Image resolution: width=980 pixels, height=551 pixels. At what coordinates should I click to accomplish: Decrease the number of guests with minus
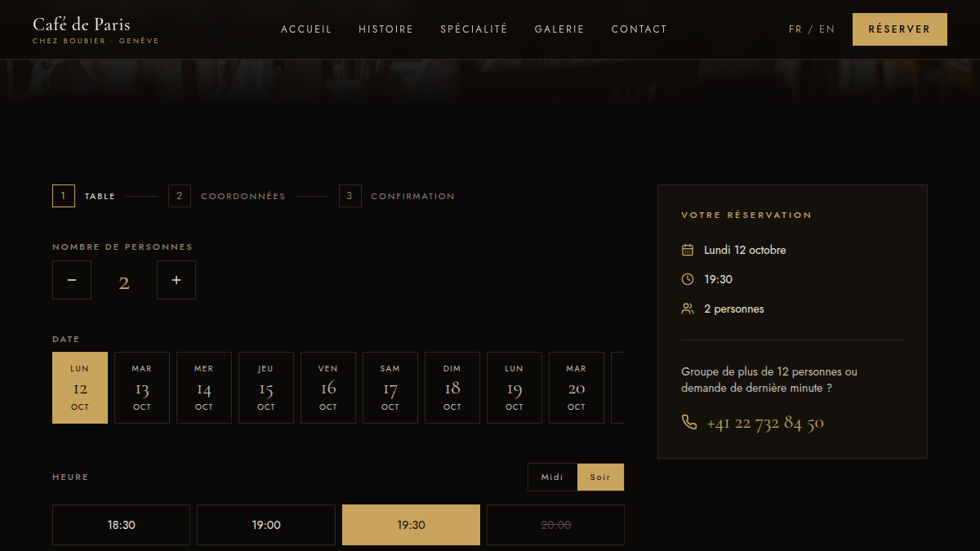pos(72,280)
